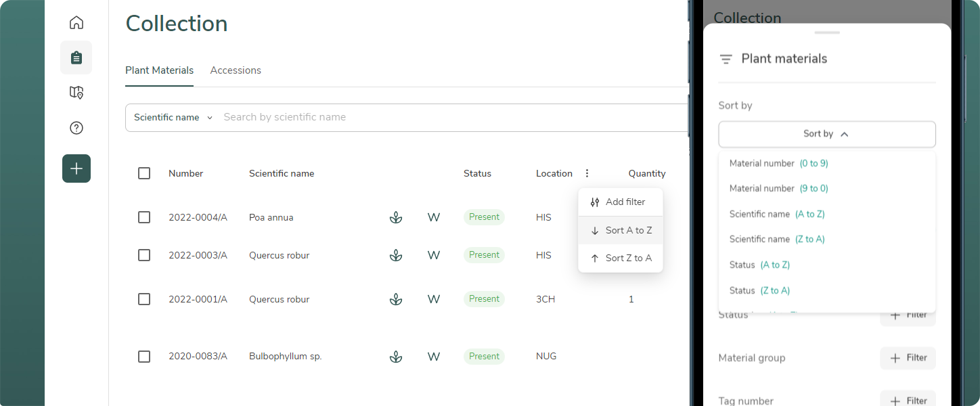Open the Scientific name search-field dropdown
The image size is (980, 406).
(173, 117)
